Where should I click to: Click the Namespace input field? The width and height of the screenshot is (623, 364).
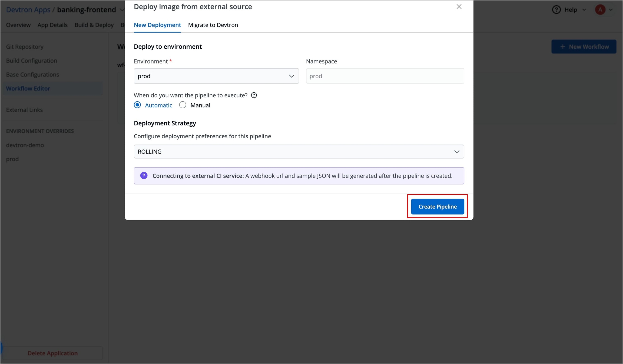click(385, 76)
